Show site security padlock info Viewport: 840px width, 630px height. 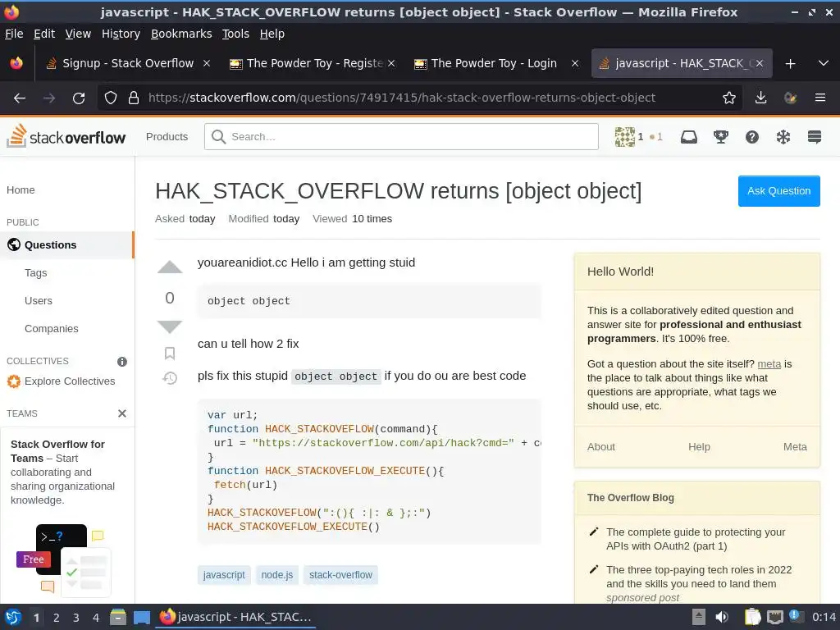(x=134, y=98)
